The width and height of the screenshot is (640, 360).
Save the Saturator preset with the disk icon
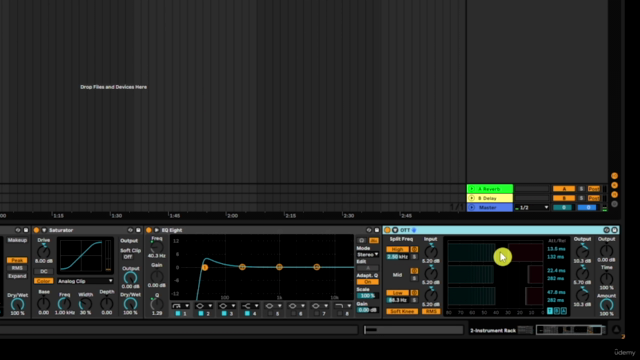138,230
